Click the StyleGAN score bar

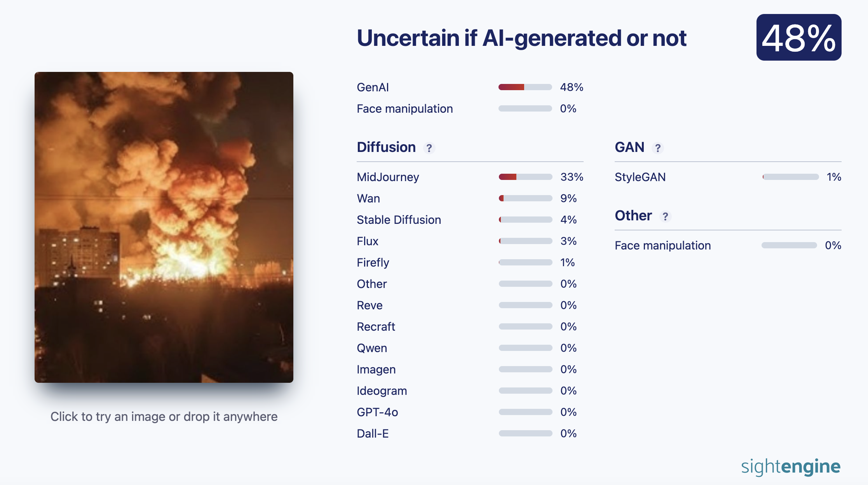[790, 177]
